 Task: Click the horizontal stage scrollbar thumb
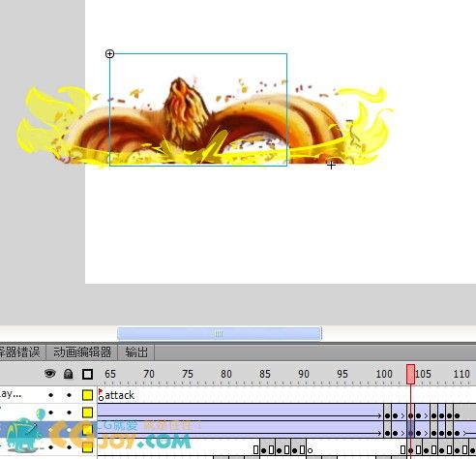tap(220, 333)
